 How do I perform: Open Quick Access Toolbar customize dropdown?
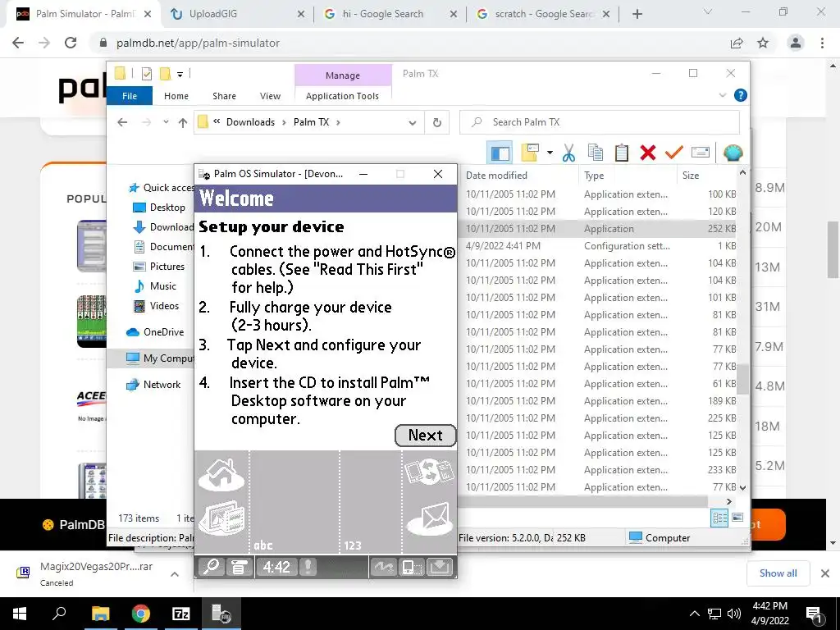[x=180, y=74]
